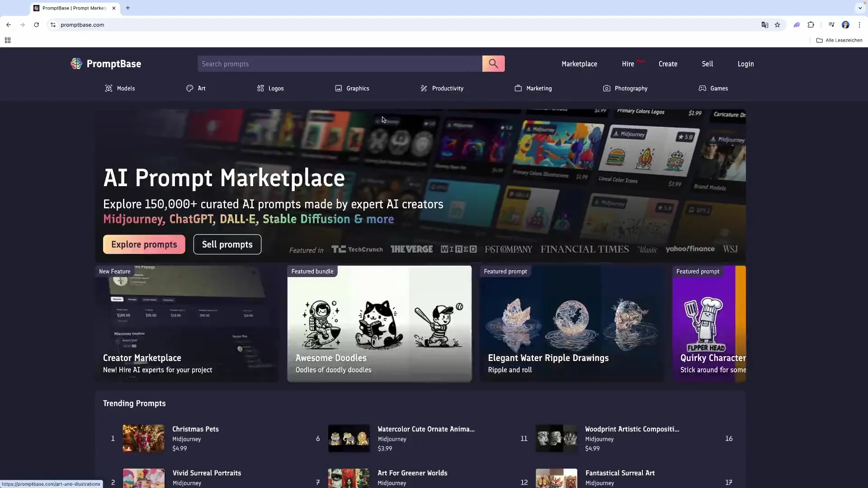Image resolution: width=868 pixels, height=488 pixels.
Task: Open the Art palette category icon
Action: 190,89
